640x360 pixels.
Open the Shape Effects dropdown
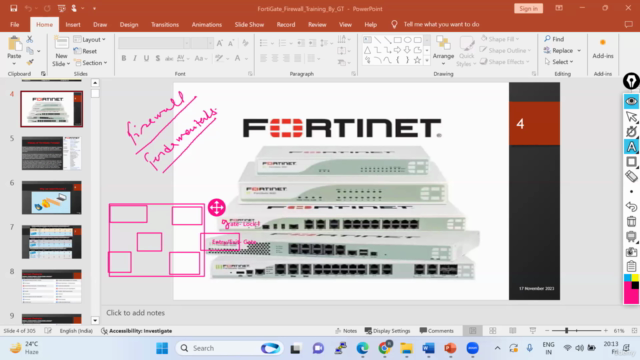coord(504,62)
